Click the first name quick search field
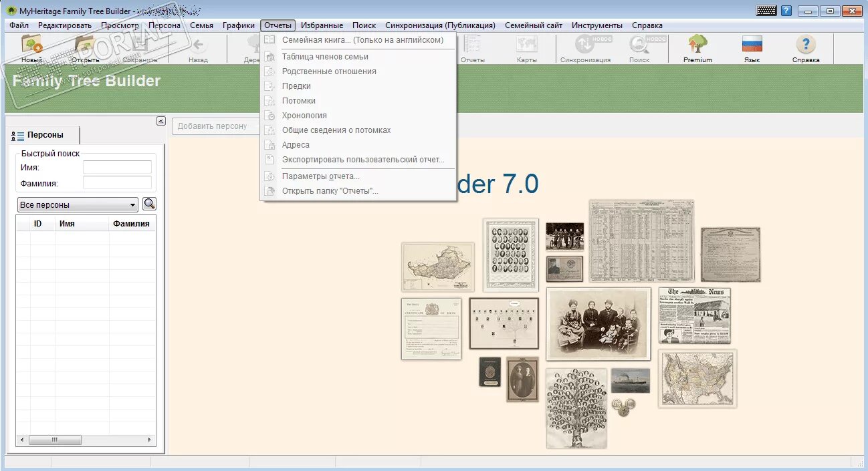This screenshot has width=868, height=471. click(x=117, y=167)
